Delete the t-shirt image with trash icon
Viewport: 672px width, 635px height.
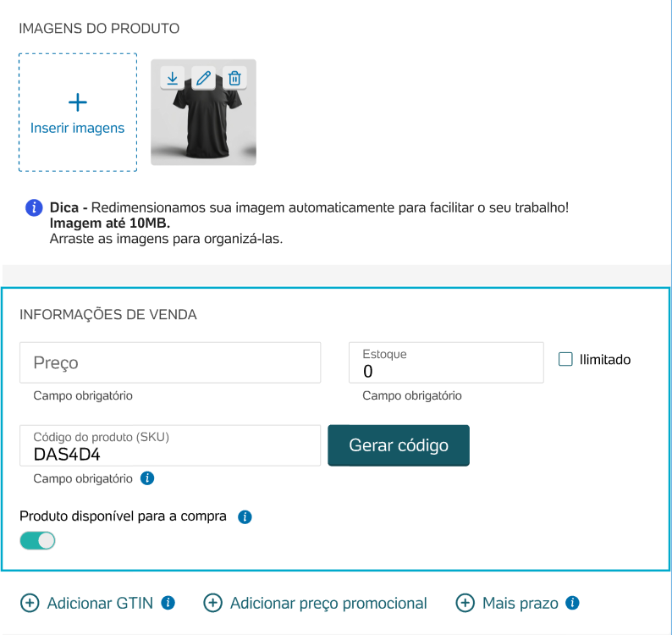coord(234,78)
